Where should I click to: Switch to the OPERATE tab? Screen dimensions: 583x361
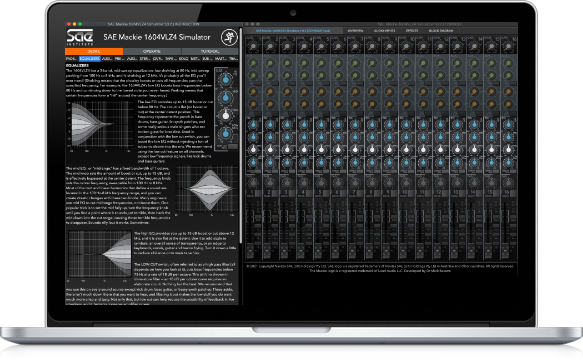coord(152,51)
